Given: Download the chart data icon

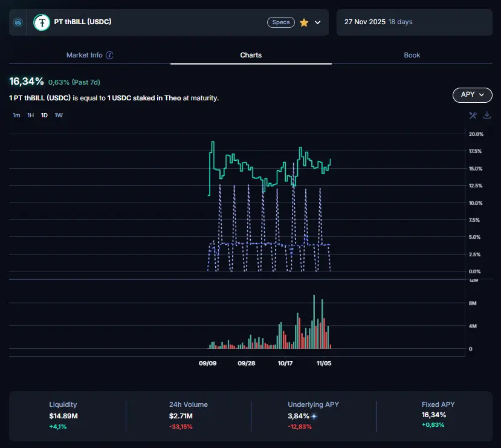Looking at the screenshot, I should pyautogui.click(x=487, y=115).
